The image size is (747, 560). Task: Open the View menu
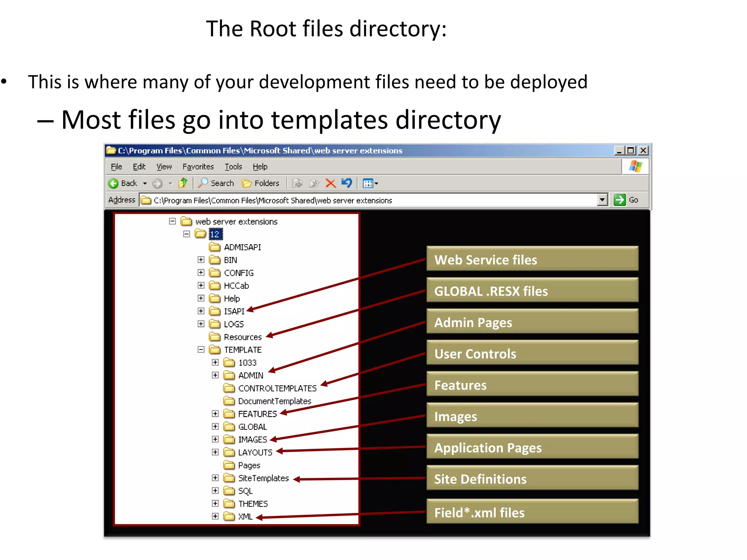pos(164,167)
